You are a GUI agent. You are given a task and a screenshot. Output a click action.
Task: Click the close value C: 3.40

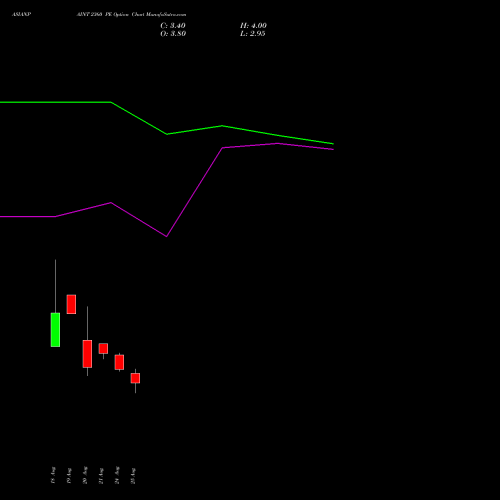click(x=173, y=26)
